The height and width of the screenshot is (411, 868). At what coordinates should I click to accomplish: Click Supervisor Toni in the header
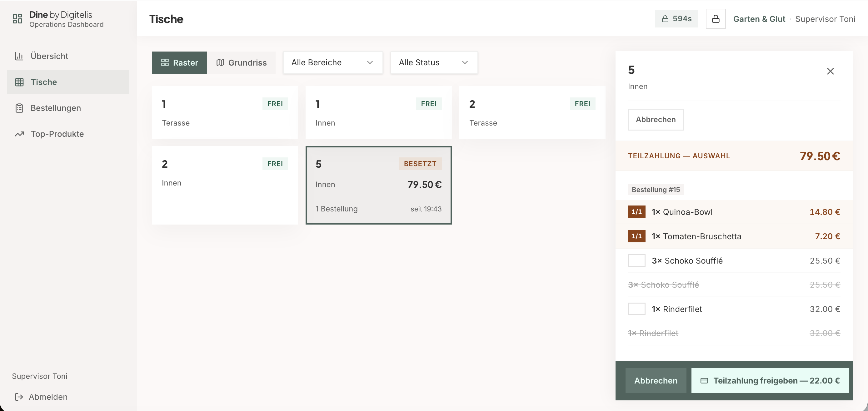click(825, 19)
